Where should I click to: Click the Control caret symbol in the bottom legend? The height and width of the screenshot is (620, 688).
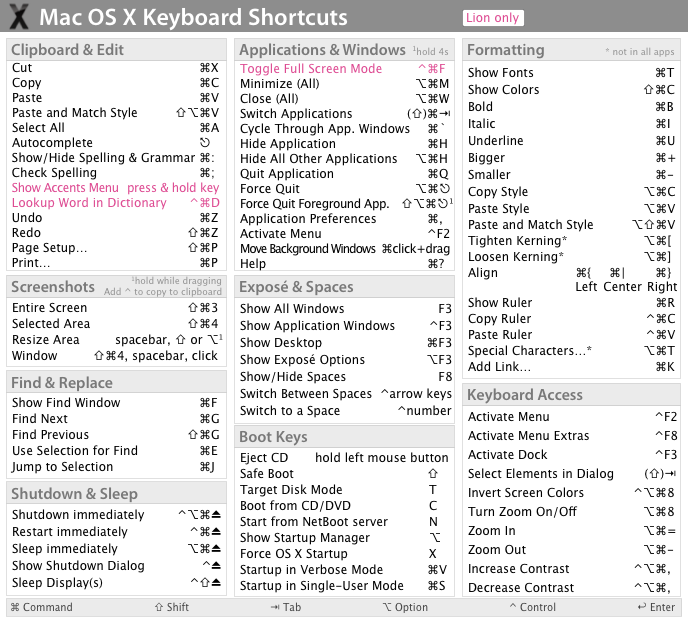coord(513,607)
